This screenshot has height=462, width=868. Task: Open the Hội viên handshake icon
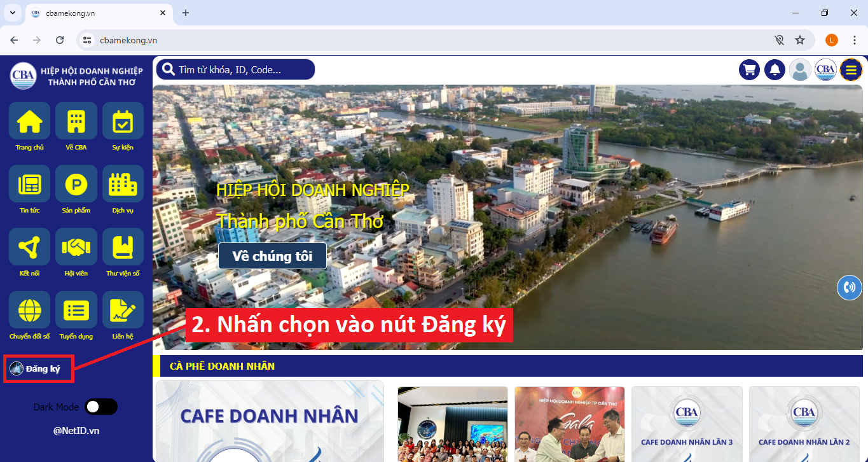point(76,247)
